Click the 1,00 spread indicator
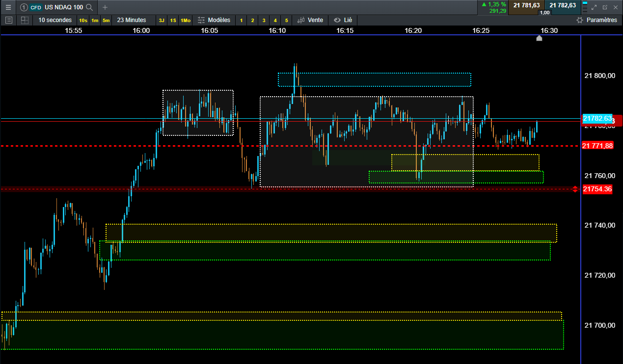623x364 pixels. pyautogui.click(x=545, y=12)
